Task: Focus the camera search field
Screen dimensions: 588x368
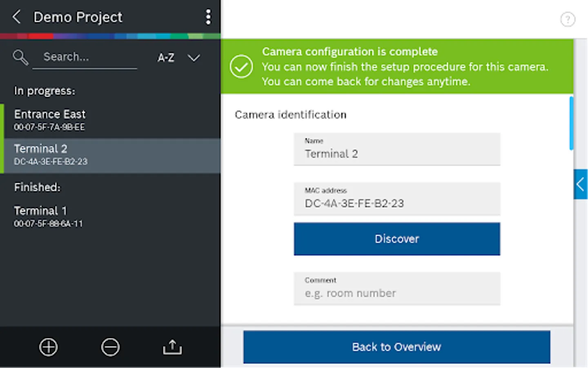Action: (85, 57)
